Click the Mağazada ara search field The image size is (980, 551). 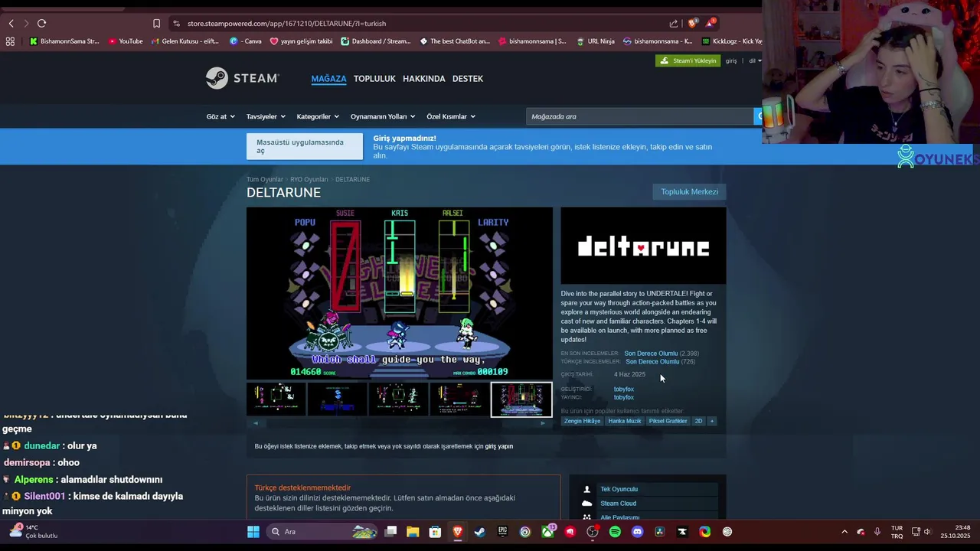[x=640, y=116]
